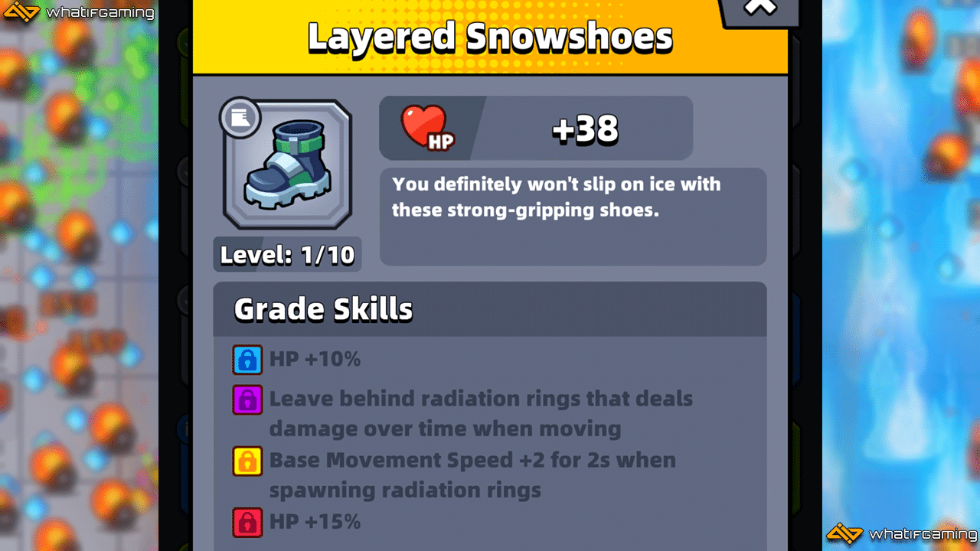Select the Base Movement Speed +2 skill text

[472, 474]
